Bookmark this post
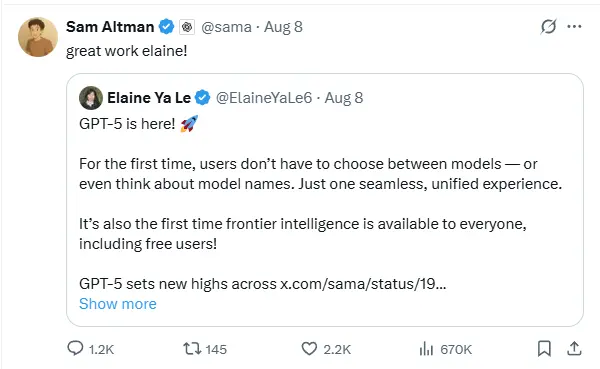This screenshot has width=600, height=369. click(x=544, y=349)
